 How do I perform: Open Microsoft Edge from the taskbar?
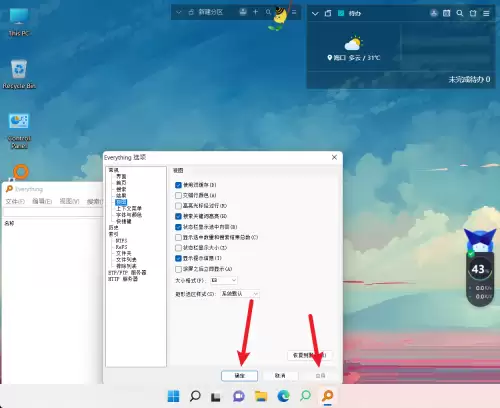click(x=283, y=396)
